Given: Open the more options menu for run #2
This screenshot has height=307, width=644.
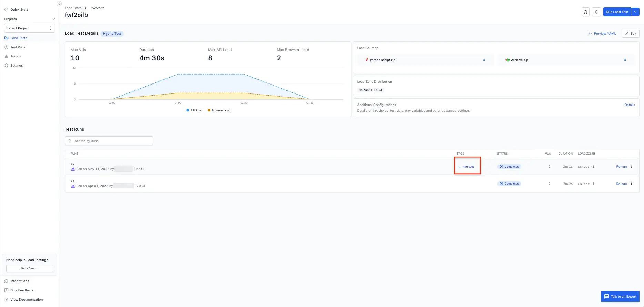Looking at the screenshot, I should tap(632, 166).
